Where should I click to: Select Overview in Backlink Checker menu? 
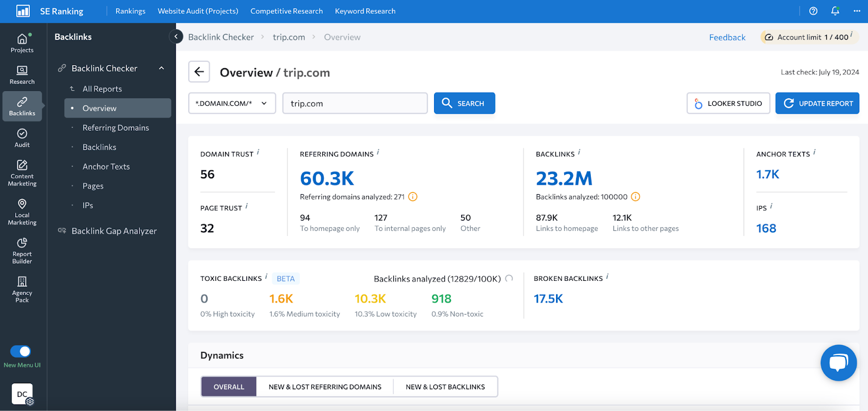[118, 108]
